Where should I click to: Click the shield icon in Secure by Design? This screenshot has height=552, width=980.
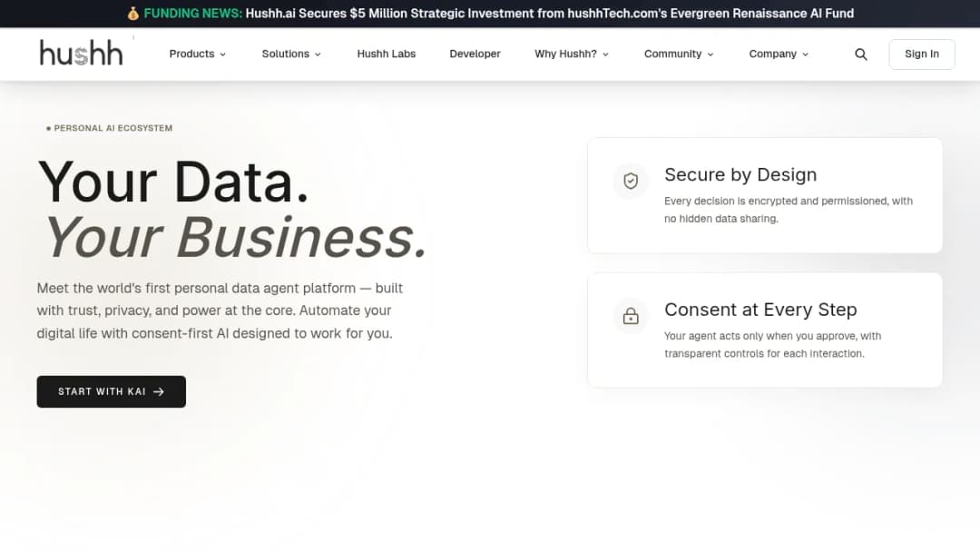coord(631,181)
